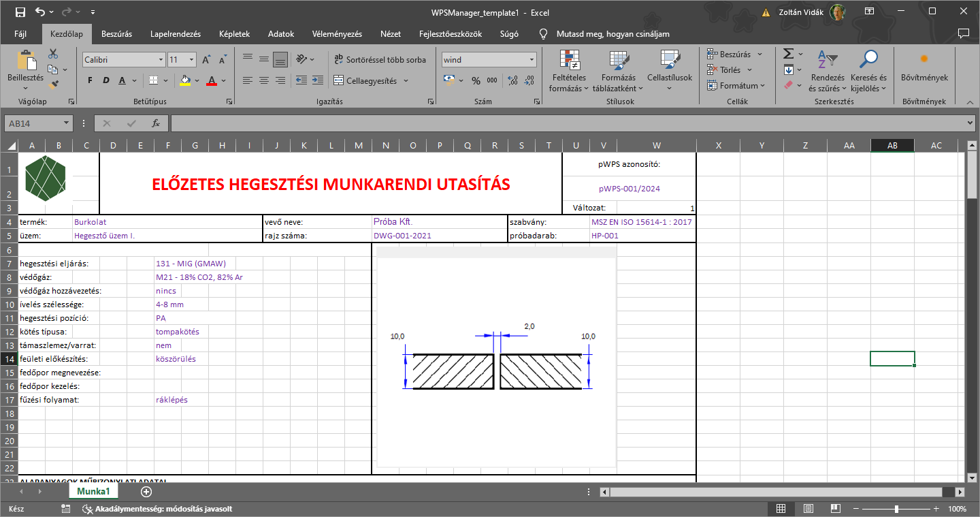Click the decrease indent icon
Image resolution: width=980 pixels, height=517 pixels.
[301, 80]
